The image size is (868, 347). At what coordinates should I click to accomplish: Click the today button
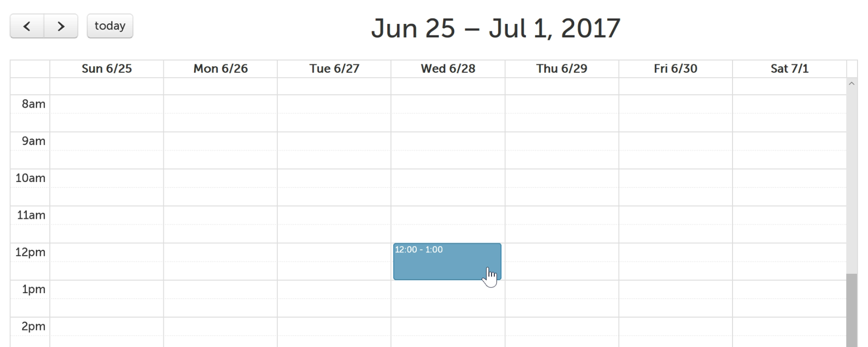point(110,26)
